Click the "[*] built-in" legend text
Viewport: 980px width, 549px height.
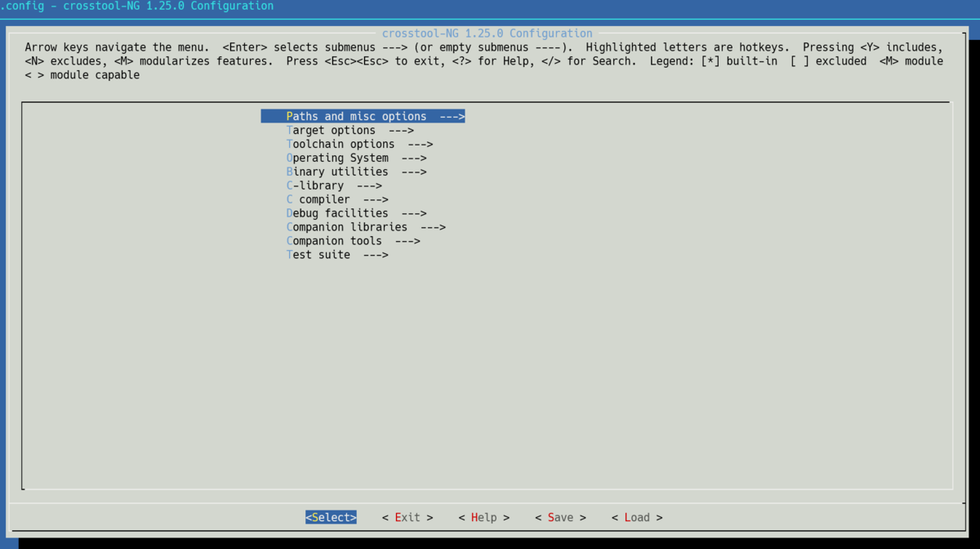(739, 61)
